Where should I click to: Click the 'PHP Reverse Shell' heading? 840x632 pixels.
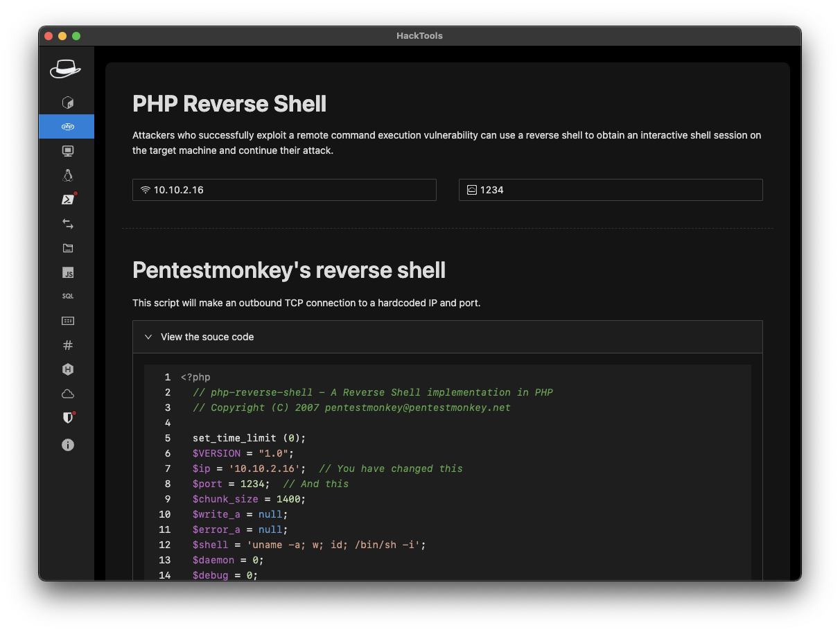(x=229, y=104)
